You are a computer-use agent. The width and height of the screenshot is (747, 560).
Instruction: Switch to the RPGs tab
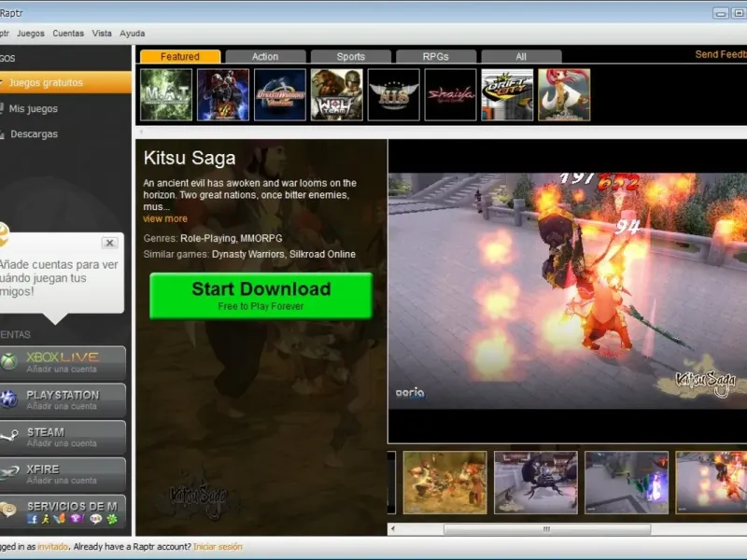(436, 57)
